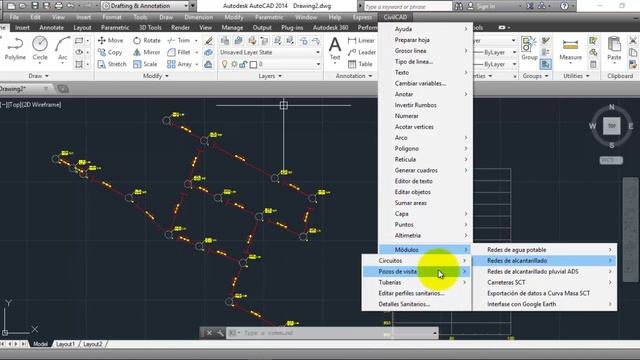Open the Express menu in menu bar
The image size is (640, 360).
[x=362, y=17]
